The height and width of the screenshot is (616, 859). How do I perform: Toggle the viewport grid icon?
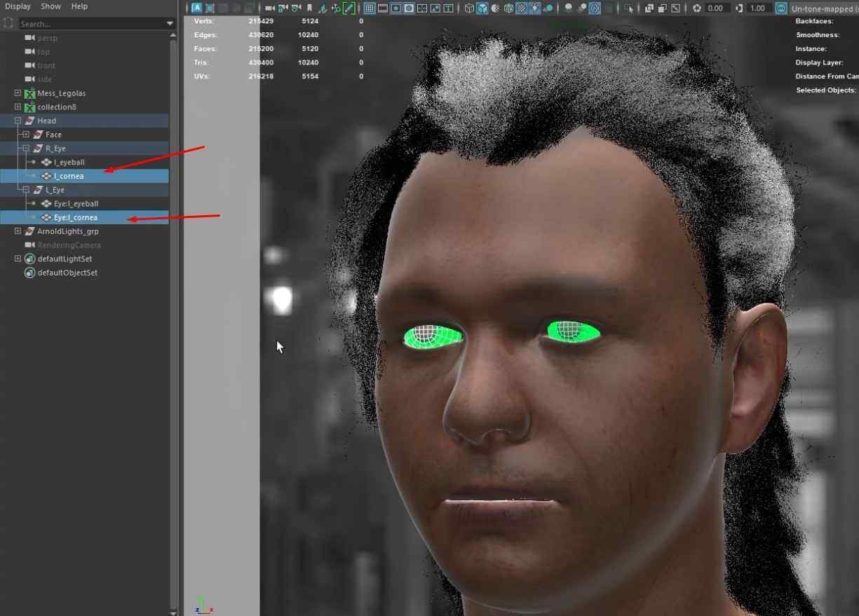[x=370, y=8]
